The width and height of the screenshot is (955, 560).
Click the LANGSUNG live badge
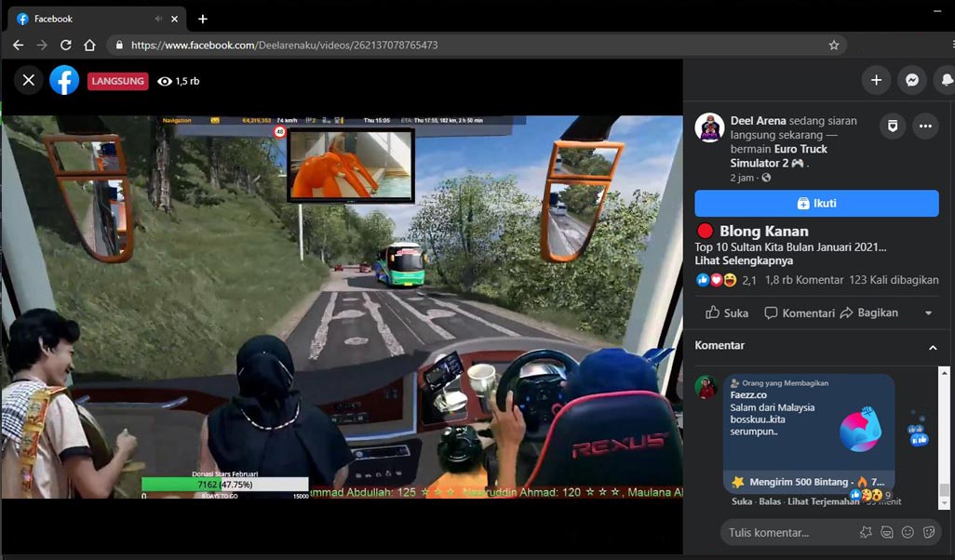[117, 81]
